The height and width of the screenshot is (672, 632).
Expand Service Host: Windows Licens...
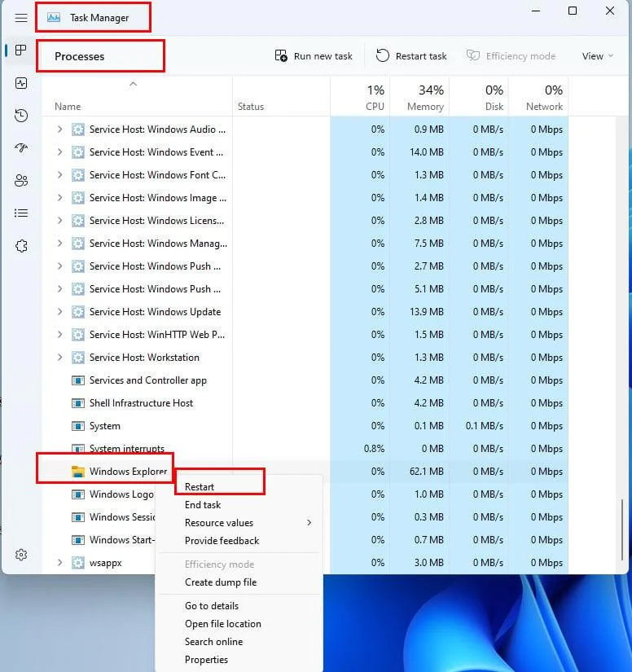pos(60,220)
